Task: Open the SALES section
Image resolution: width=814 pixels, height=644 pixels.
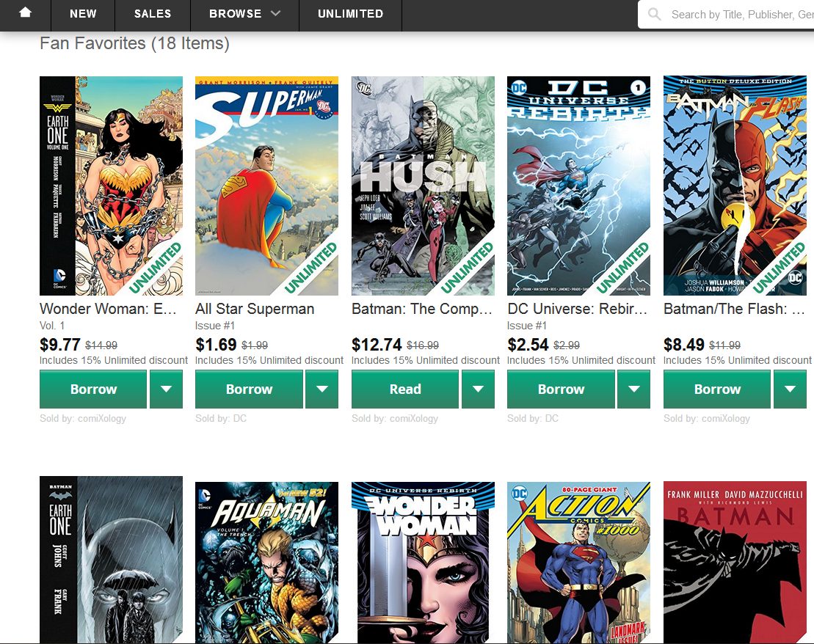Action: click(153, 14)
